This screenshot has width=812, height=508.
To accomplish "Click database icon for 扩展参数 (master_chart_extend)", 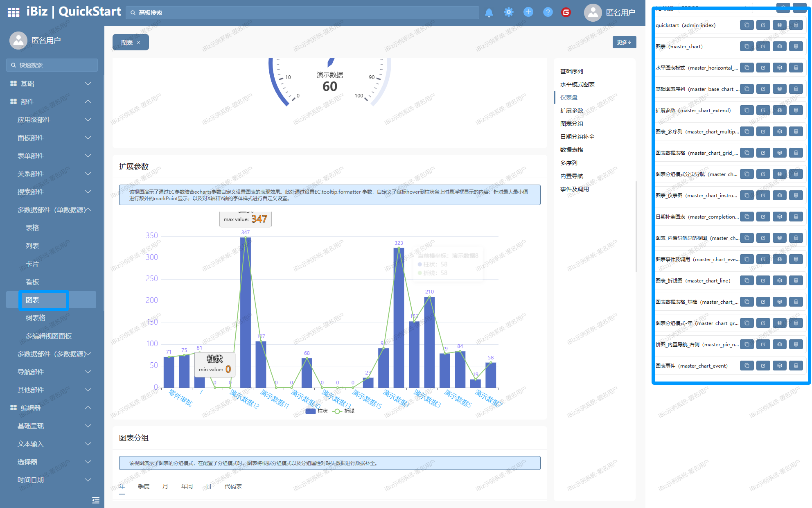I will tap(796, 111).
